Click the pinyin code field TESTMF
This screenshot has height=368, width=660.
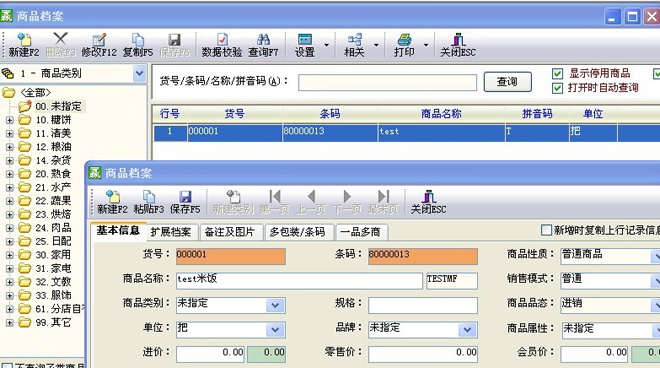452,280
